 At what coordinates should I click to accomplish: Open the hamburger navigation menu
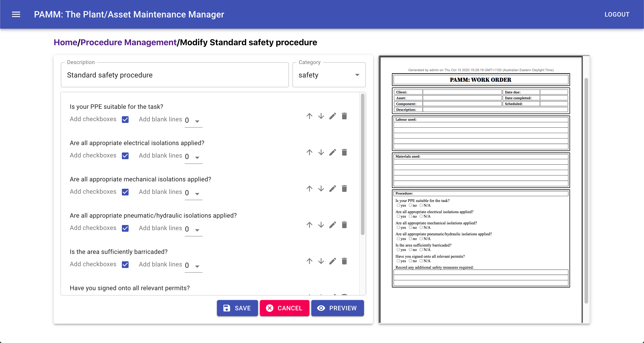pyautogui.click(x=16, y=14)
